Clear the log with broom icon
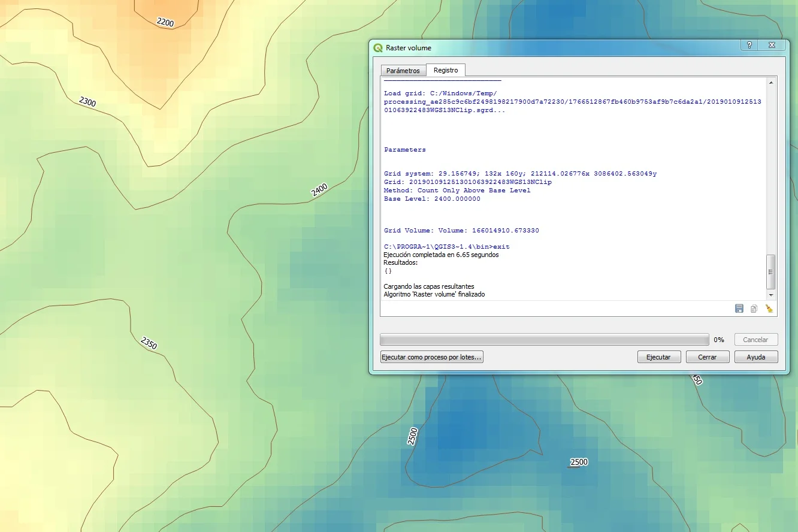The width and height of the screenshot is (798, 532). point(769,309)
